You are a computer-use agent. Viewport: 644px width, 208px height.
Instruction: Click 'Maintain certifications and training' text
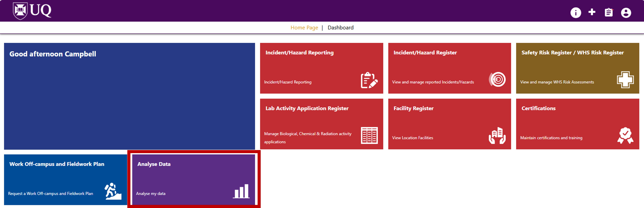(x=551, y=138)
